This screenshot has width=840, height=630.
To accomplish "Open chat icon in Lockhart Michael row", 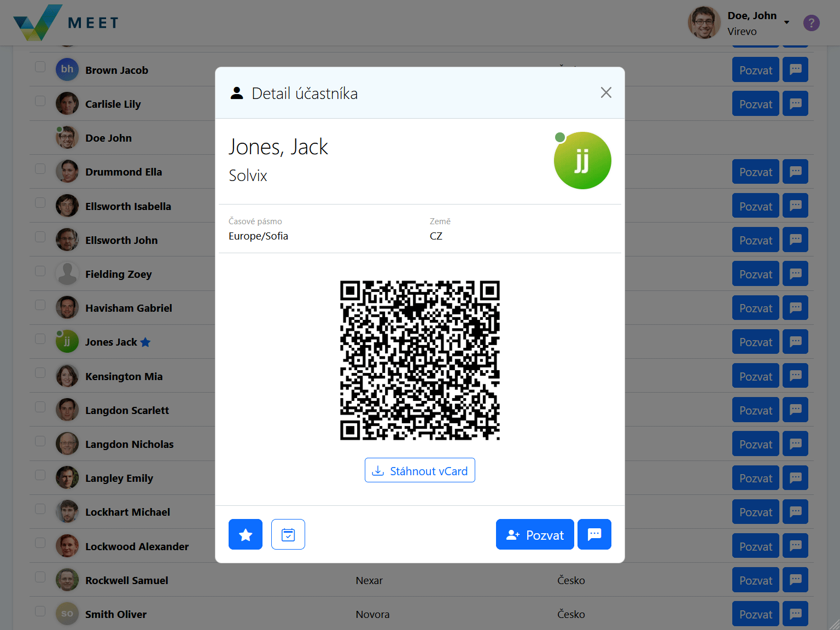I will point(795,511).
